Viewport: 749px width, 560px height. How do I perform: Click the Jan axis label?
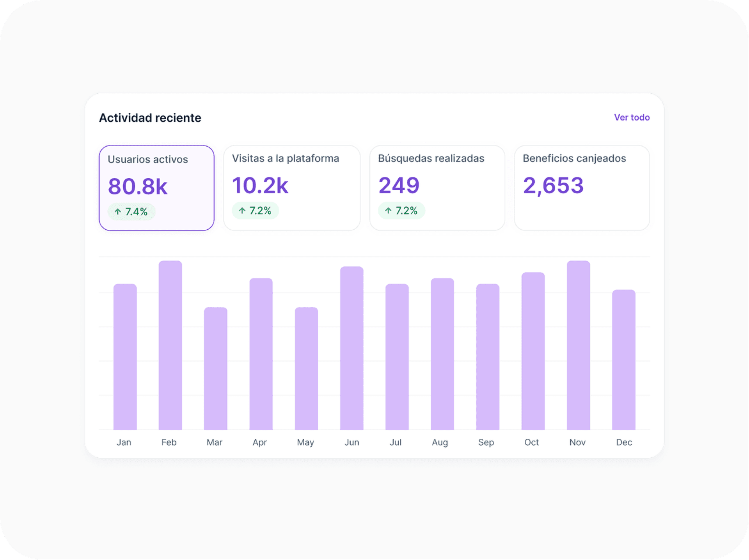click(124, 442)
